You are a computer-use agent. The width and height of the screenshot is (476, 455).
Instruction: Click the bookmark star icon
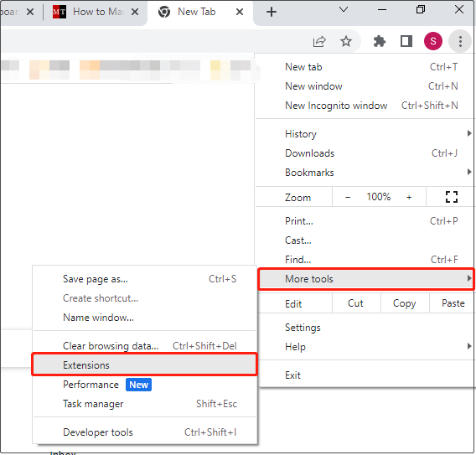346,41
